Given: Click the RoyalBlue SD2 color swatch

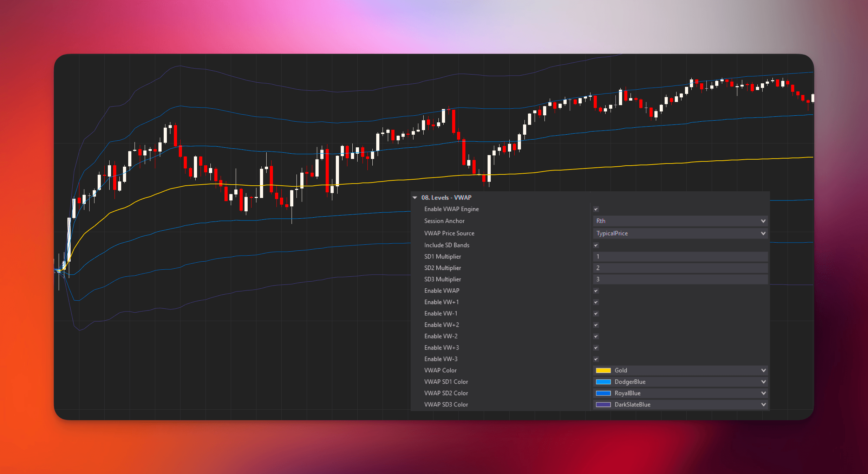Looking at the screenshot, I should pos(603,393).
